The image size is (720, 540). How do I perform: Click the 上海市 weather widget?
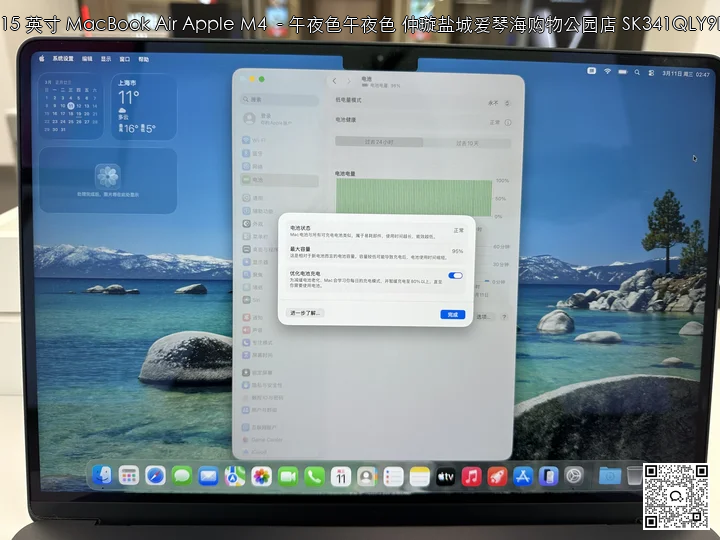(x=144, y=107)
